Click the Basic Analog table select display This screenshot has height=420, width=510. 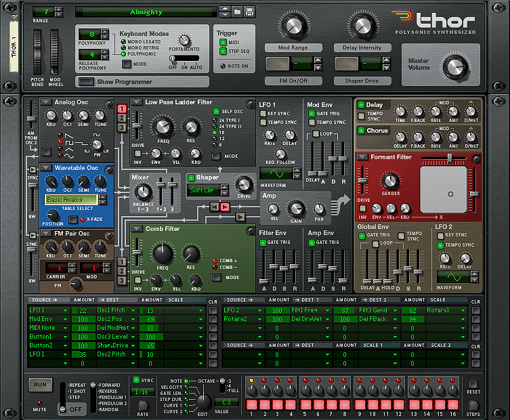(71, 200)
